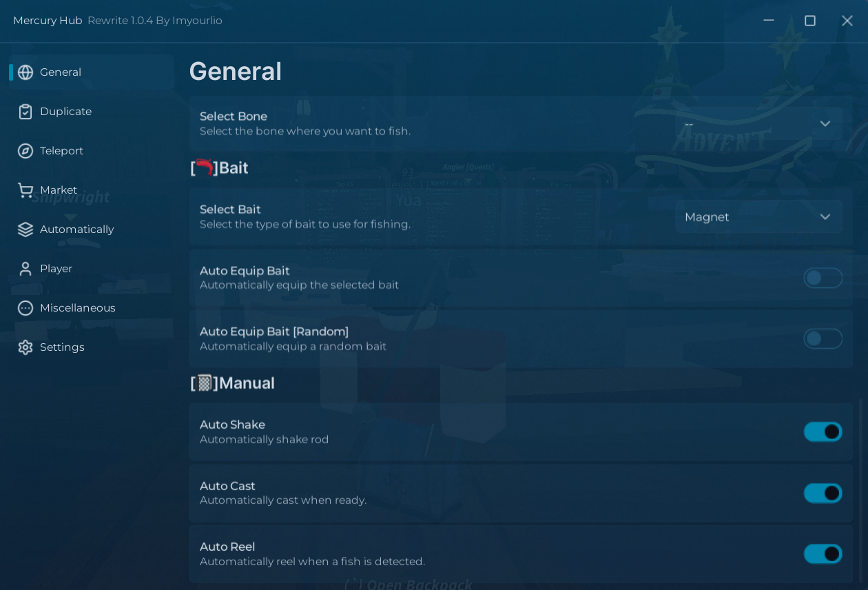Click the chevron beside Magnet
This screenshot has width=868, height=590.
tap(825, 216)
